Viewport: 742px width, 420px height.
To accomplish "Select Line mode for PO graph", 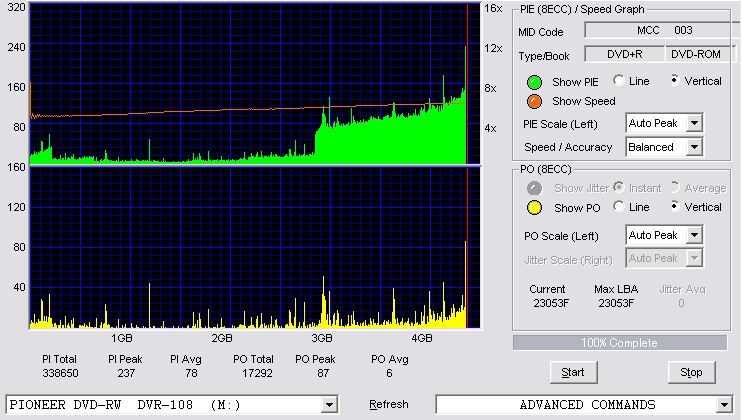I will click(618, 207).
